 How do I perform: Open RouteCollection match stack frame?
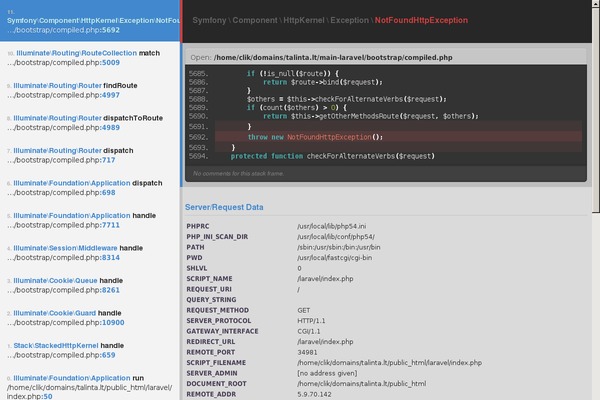click(90, 58)
